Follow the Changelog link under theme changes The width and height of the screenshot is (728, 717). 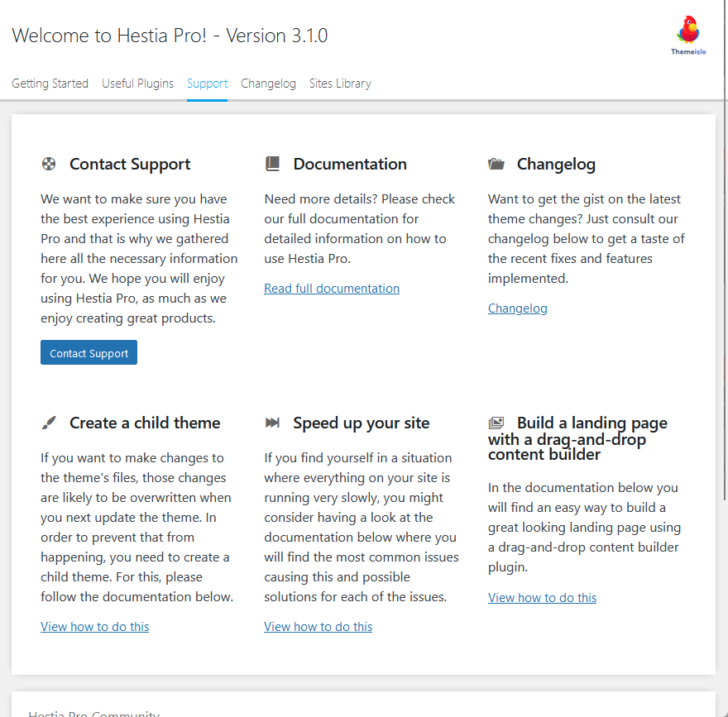tap(517, 308)
